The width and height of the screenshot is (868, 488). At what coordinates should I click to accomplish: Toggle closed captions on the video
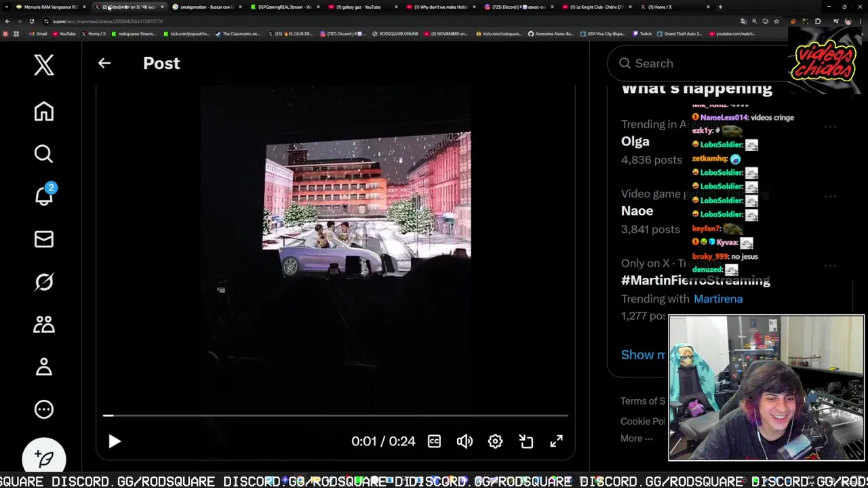pos(434,441)
